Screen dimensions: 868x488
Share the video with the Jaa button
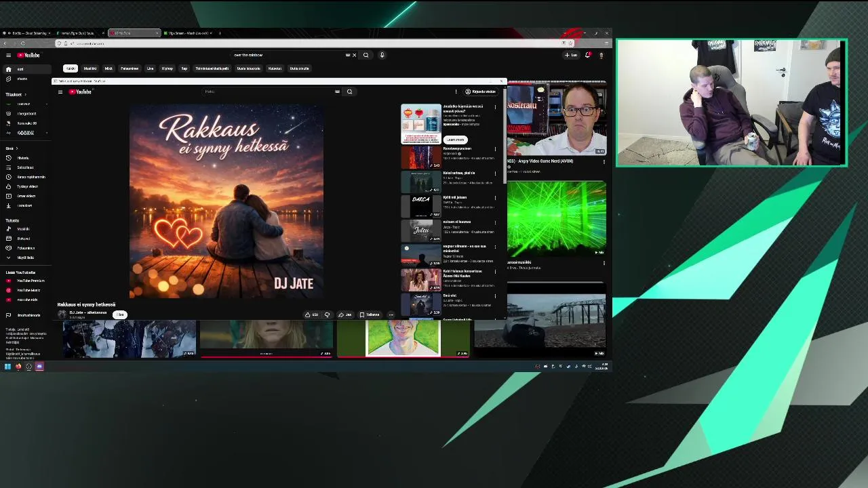345,314
